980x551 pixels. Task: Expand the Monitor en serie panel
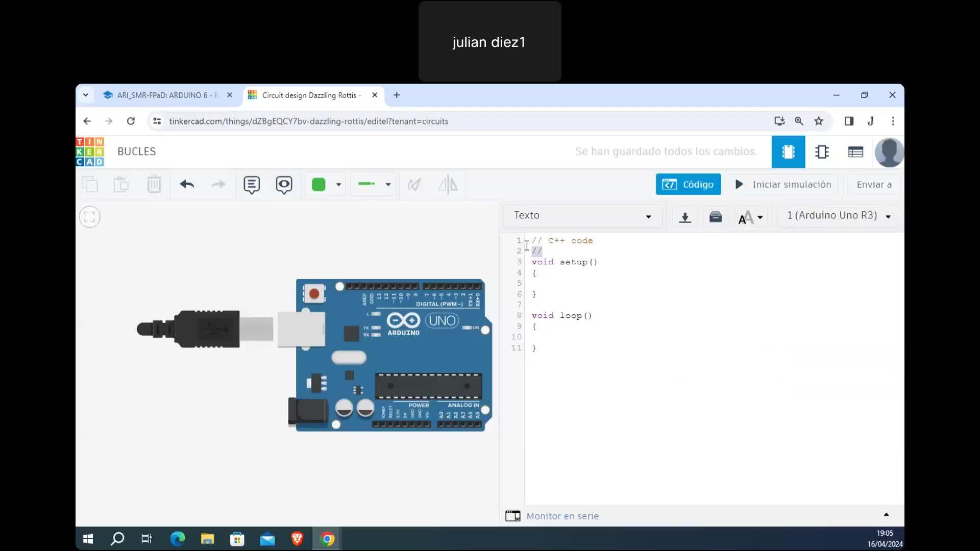point(561,516)
